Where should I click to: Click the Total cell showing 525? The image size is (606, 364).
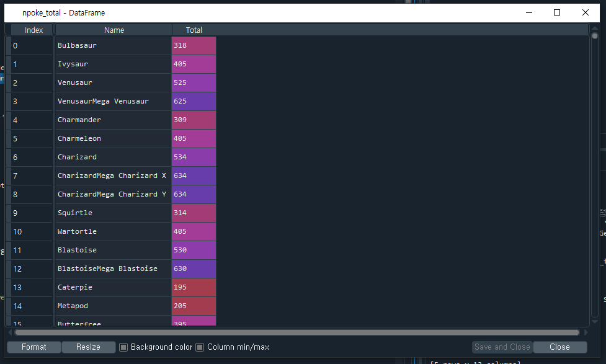click(194, 82)
